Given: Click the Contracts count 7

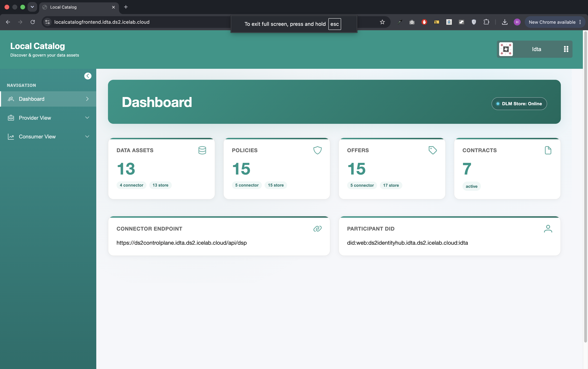Looking at the screenshot, I should 467,169.
